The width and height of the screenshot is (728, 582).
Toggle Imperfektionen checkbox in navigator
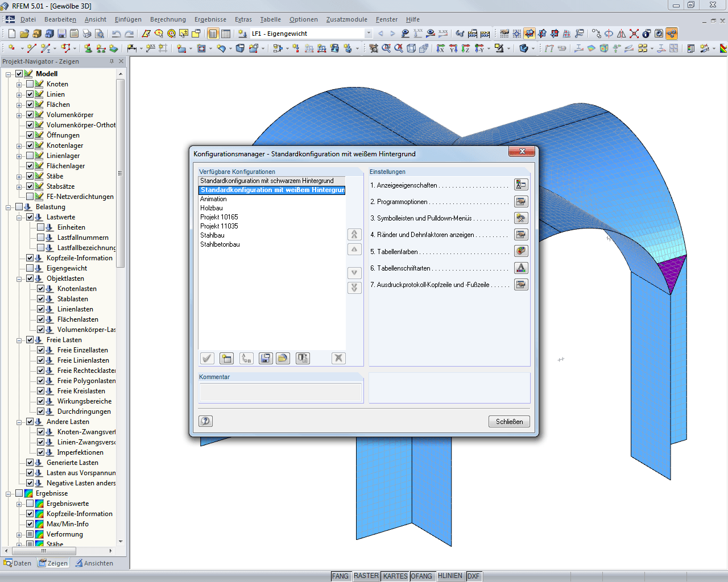pos(41,452)
